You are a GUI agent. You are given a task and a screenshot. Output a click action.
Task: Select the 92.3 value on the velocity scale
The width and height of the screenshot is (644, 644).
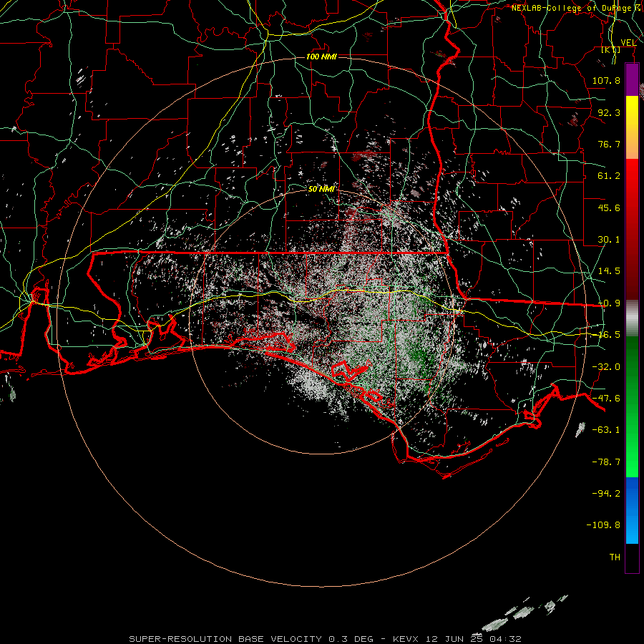609,112
